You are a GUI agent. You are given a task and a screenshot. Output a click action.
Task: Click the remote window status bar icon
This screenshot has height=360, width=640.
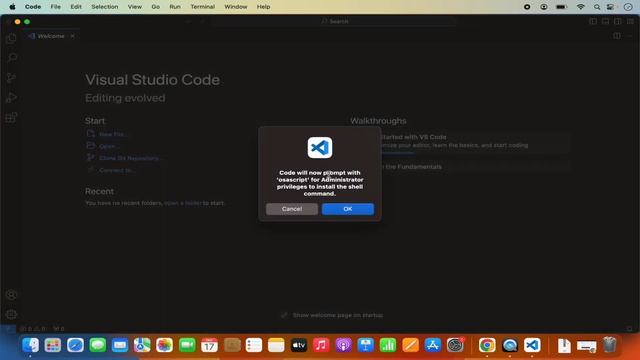click(x=8, y=329)
